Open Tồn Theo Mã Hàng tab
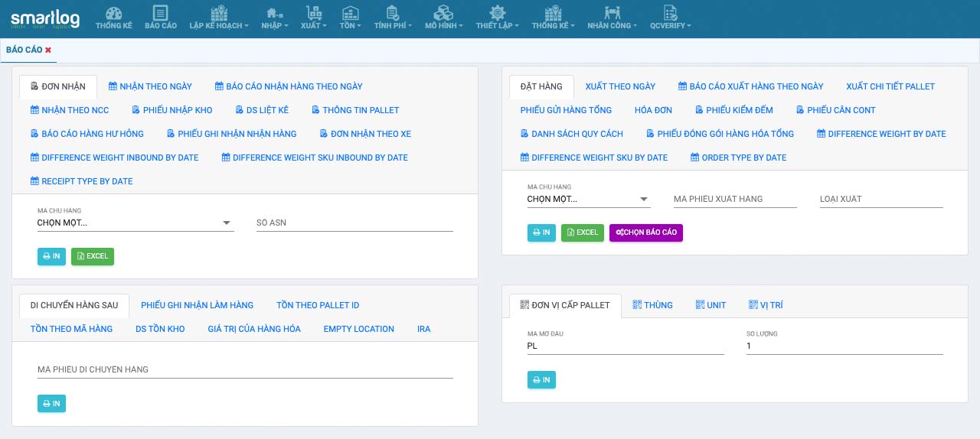The height and width of the screenshot is (439, 980). (71, 329)
